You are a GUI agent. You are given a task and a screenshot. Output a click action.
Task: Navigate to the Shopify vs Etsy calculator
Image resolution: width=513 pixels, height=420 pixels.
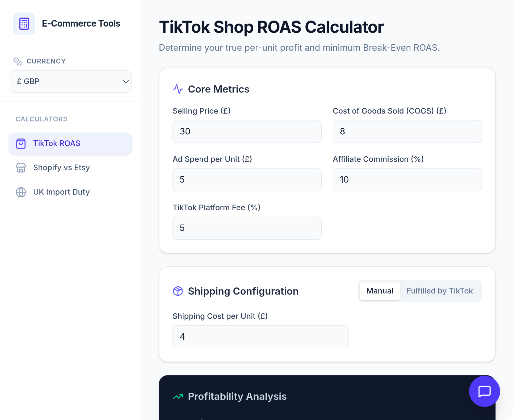[61, 168]
